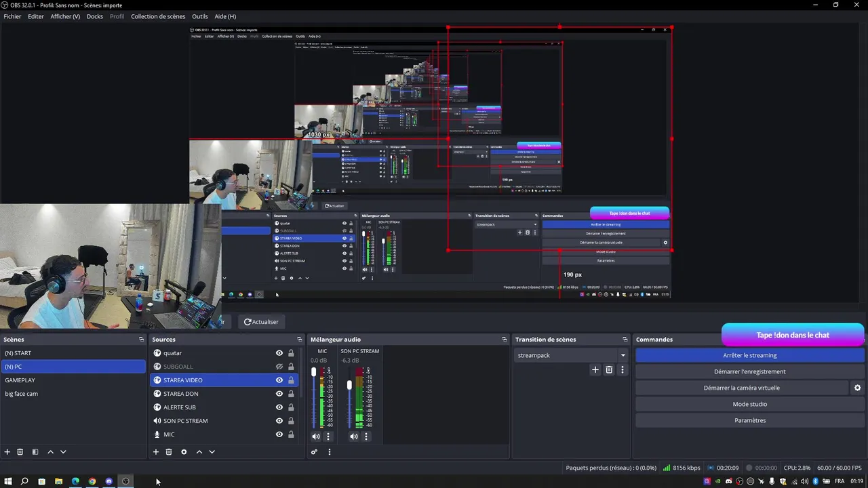The width and height of the screenshot is (868, 488).
Task: Click the SON PC STREAM volume slider handle
Action: tap(349, 385)
